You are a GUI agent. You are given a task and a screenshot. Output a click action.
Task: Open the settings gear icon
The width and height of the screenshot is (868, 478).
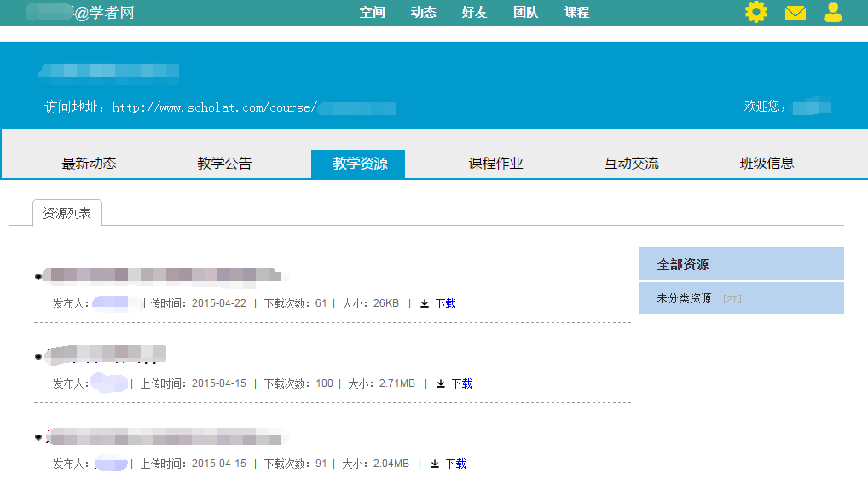click(x=755, y=12)
